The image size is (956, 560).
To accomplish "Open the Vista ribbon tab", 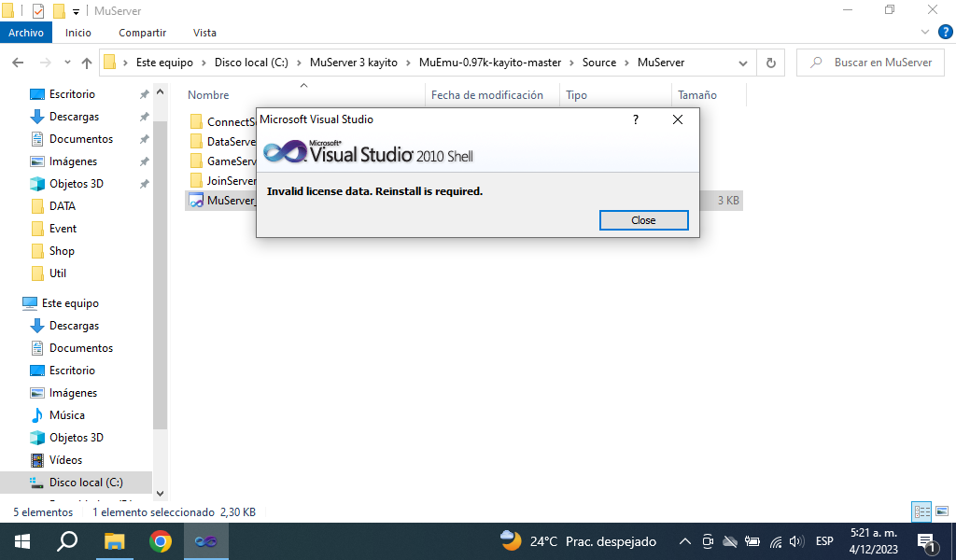I will (204, 33).
